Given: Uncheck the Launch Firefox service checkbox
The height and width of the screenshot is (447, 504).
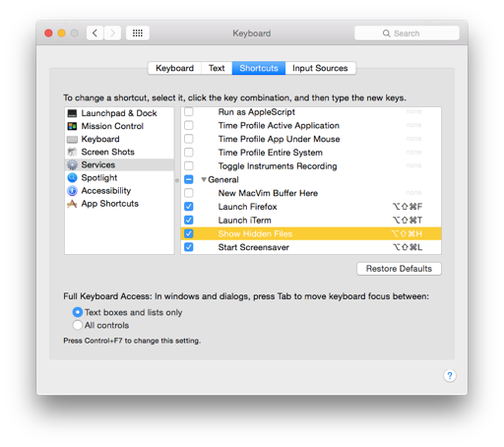Looking at the screenshot, I should tap(189, 207).
